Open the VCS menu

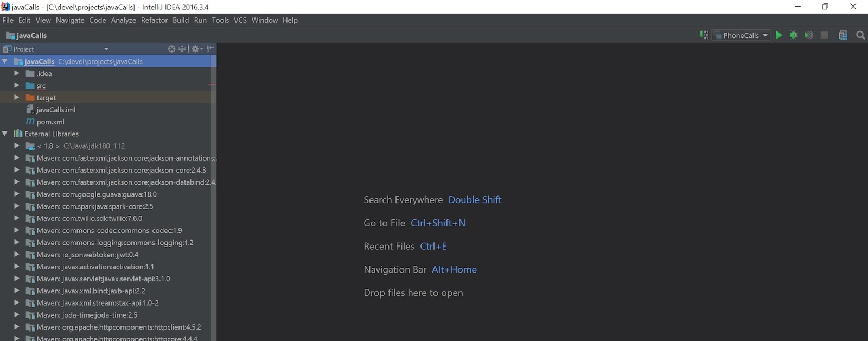(240, 20)
